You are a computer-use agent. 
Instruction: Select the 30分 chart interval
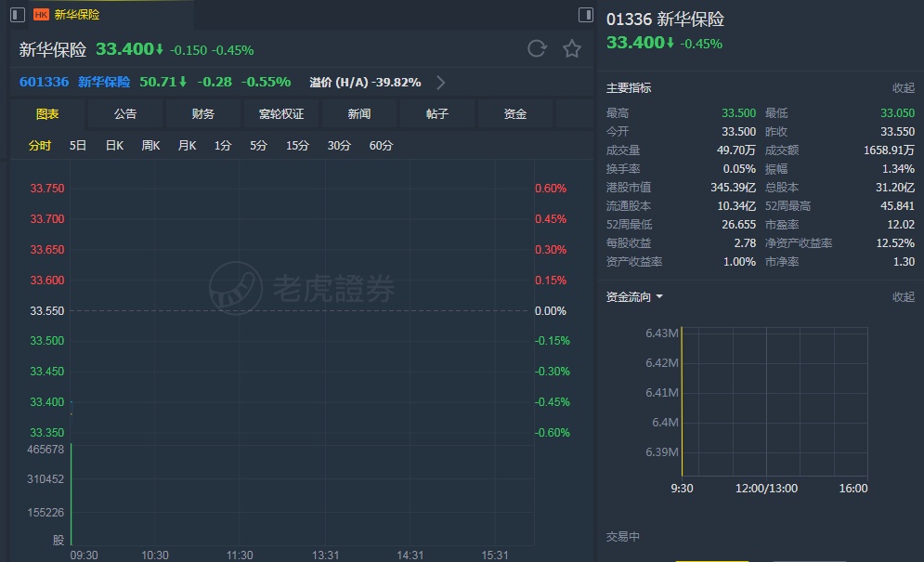click(x=339, y=146)
